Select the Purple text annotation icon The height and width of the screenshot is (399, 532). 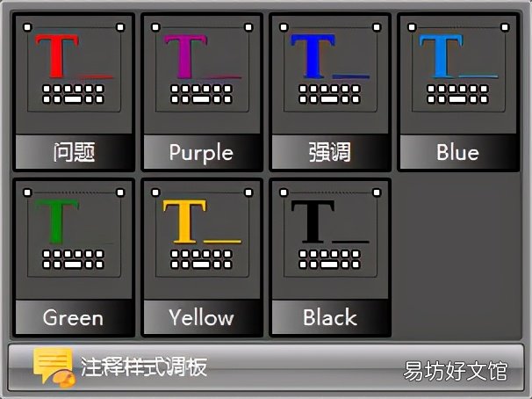click(x=202, y=68)
